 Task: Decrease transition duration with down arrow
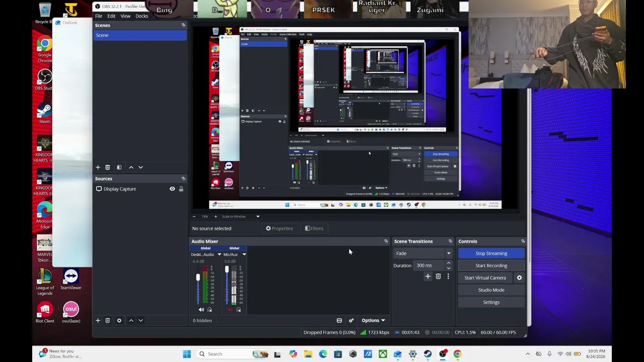coord(448,268)
